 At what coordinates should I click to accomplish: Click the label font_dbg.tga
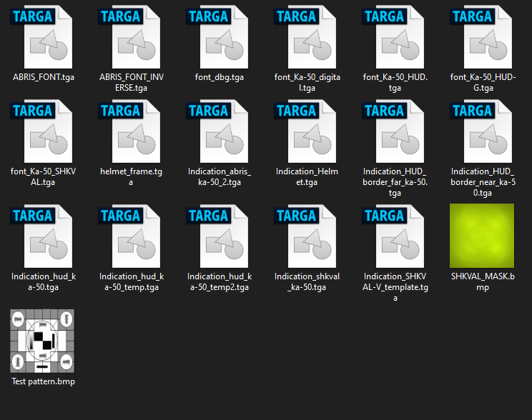pos(220,77)
